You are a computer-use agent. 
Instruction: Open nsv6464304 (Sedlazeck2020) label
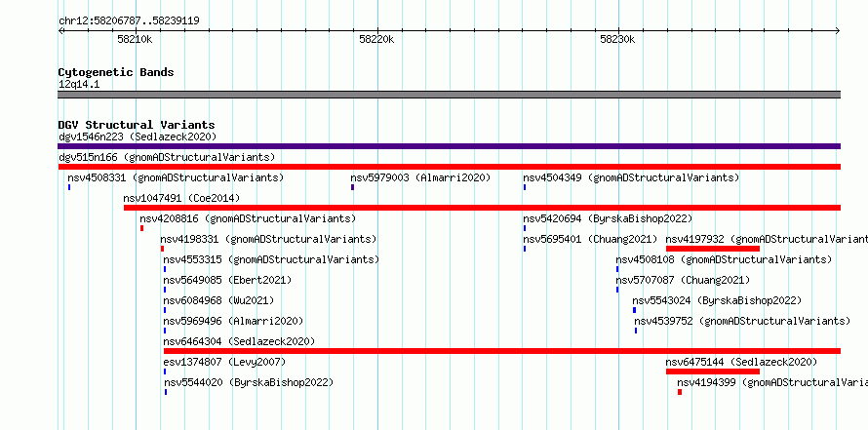point(239,341)
